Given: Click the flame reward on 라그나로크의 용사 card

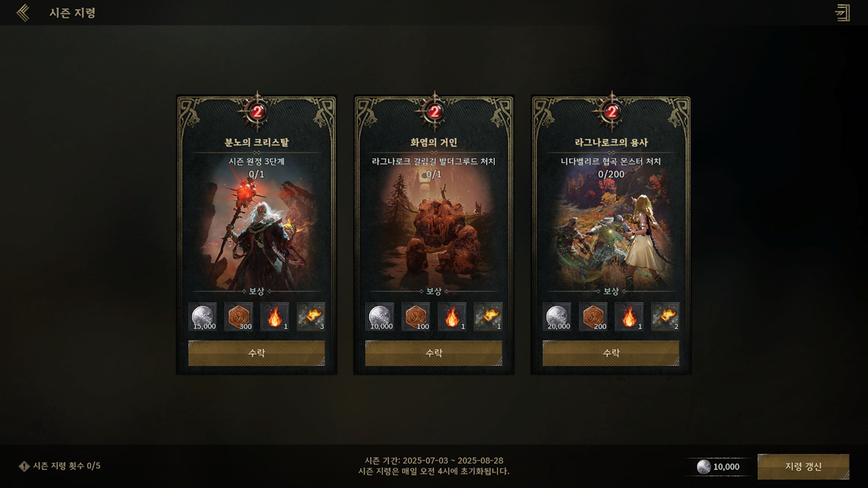Looking at the screenshot, I should point(629,317).
